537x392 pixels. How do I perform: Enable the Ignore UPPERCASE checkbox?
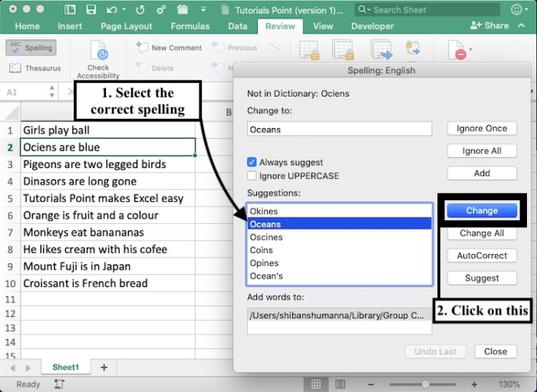point(252,176)
